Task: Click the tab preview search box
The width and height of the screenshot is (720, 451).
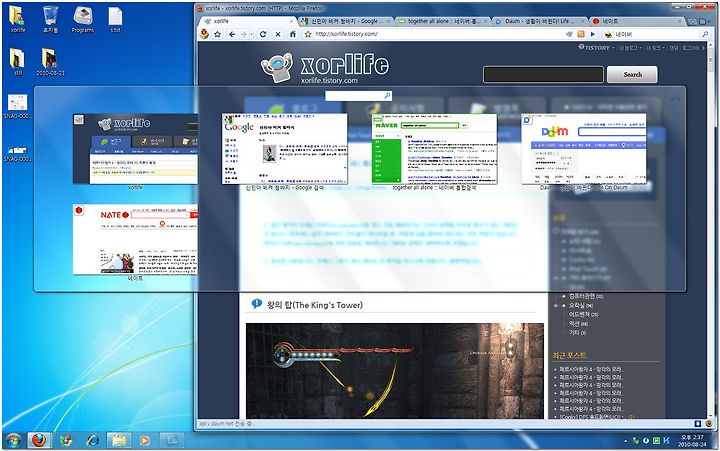Action: [358, 96]
